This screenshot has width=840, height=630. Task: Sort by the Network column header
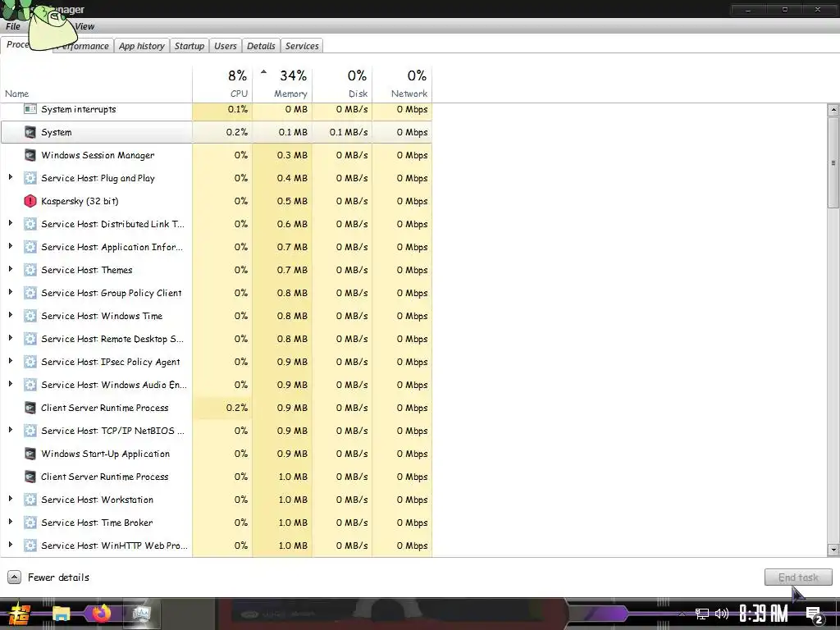pyautogui.click(x=402, y=84)
